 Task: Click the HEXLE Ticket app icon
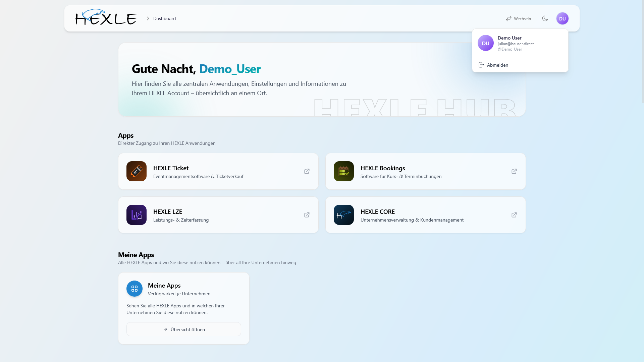137,171
